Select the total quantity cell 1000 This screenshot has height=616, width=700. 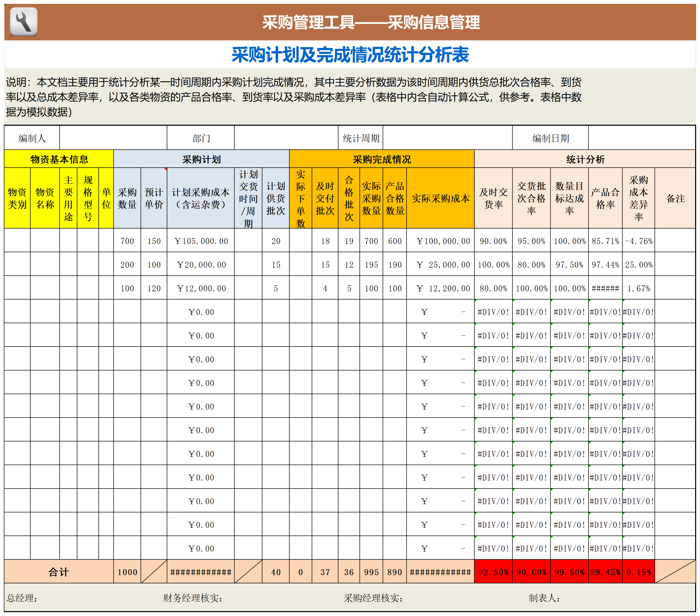127,572
